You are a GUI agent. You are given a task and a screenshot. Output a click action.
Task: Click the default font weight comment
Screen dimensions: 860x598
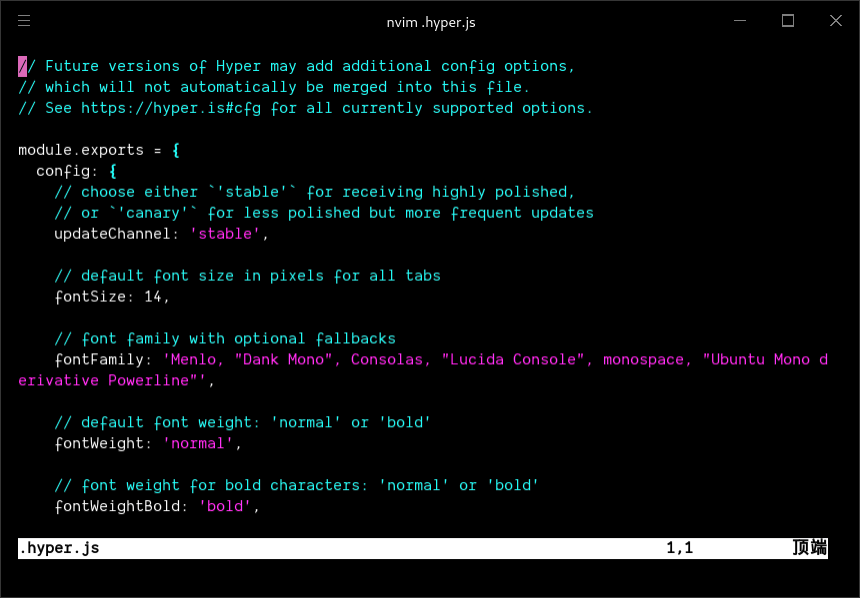point(240,422)
